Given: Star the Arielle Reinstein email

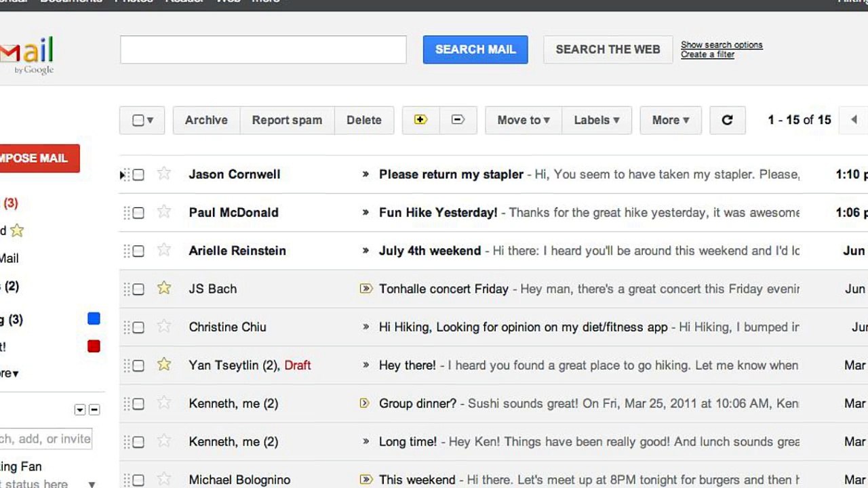Looking at the screenshot, I should click(x=164, y=250).
